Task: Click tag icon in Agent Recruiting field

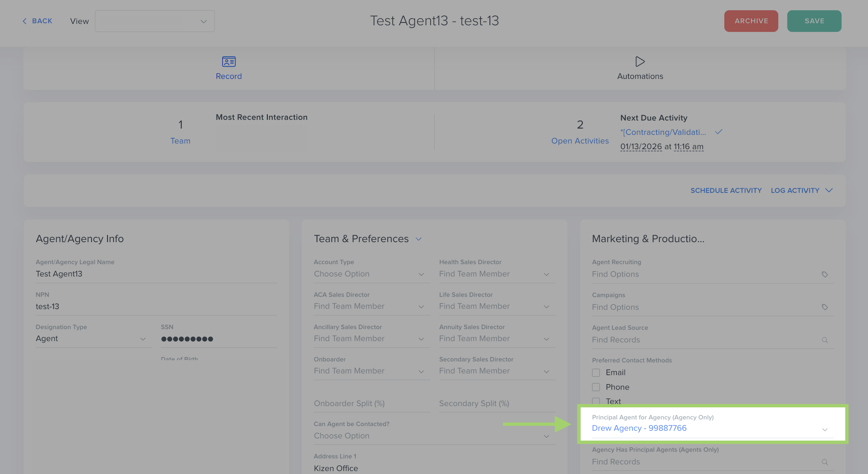Action: click(824, 274)
